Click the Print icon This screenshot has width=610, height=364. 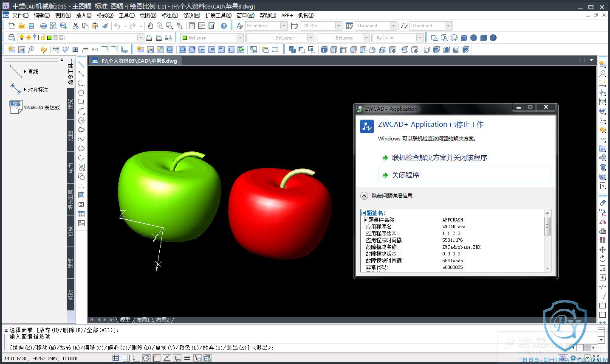(x=43, y=26)
